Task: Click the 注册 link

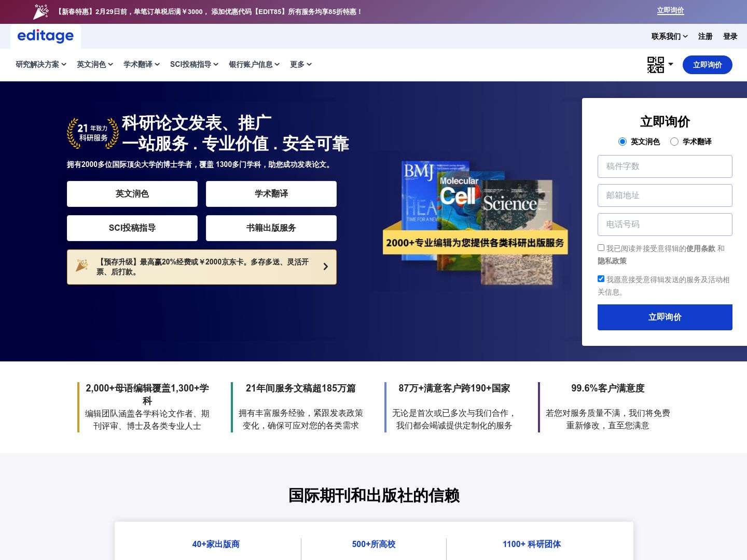Action: coord(706,36)
